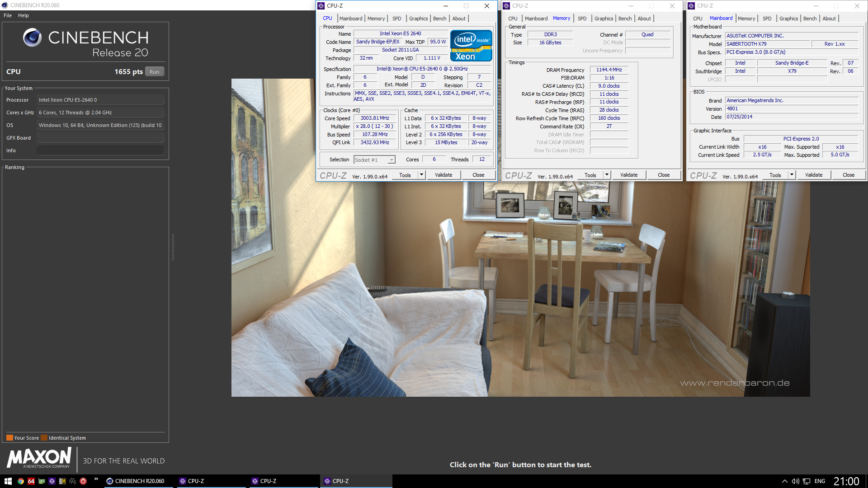Launch Chrome from the taskbar
The width and height of the screenshot is (868, 488).
(21, 481)
